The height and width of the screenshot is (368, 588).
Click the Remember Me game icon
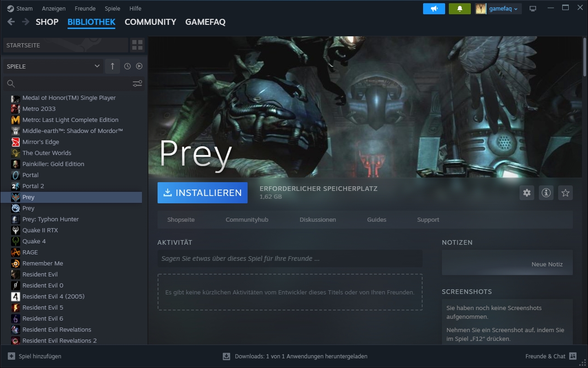tap(16, 263)
